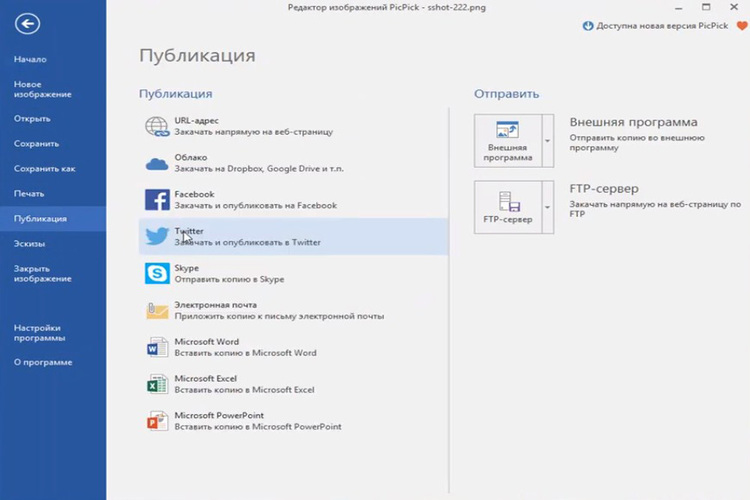Select Новое изображение in the sidebar
This screenshot has width=750, height=500.
pos(43,89)
